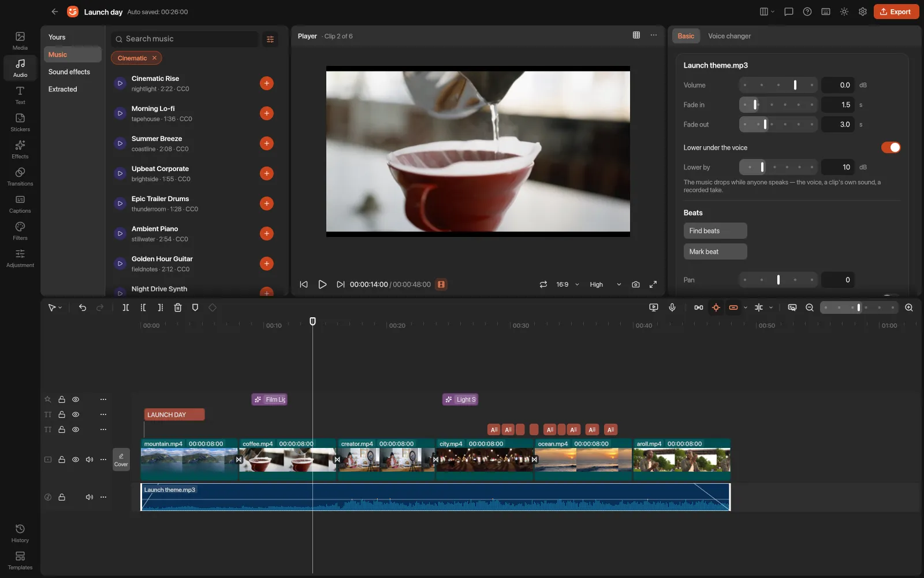Screen dimensions: 924x578
Task: Open the Extracted audio category
Action: [73, 89]
